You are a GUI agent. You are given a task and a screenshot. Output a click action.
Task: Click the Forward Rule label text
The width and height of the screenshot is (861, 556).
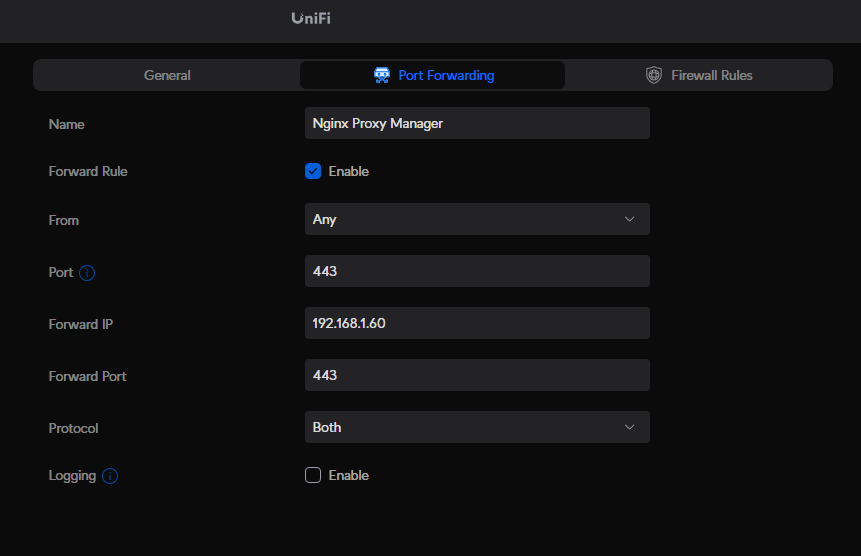point(88,171)
